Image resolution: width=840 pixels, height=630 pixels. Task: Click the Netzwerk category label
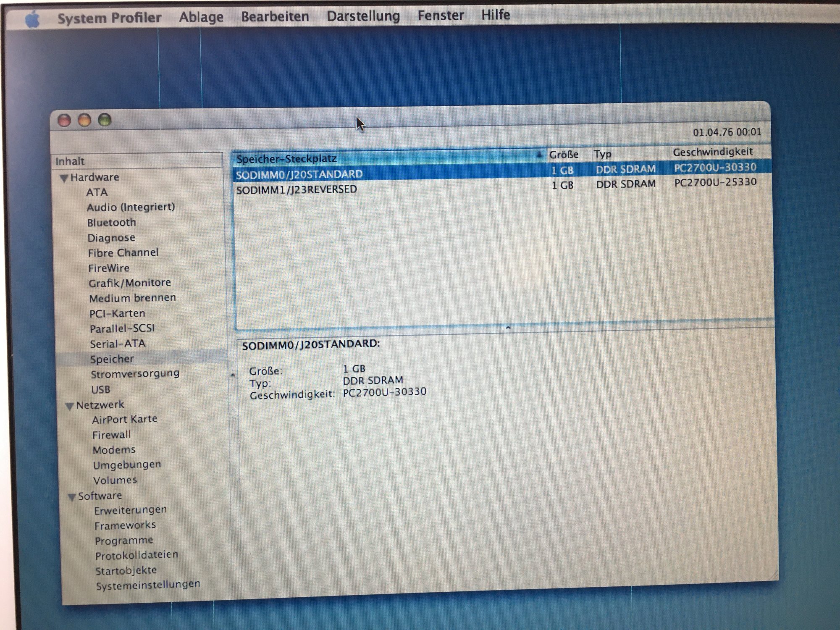[100, 405]
